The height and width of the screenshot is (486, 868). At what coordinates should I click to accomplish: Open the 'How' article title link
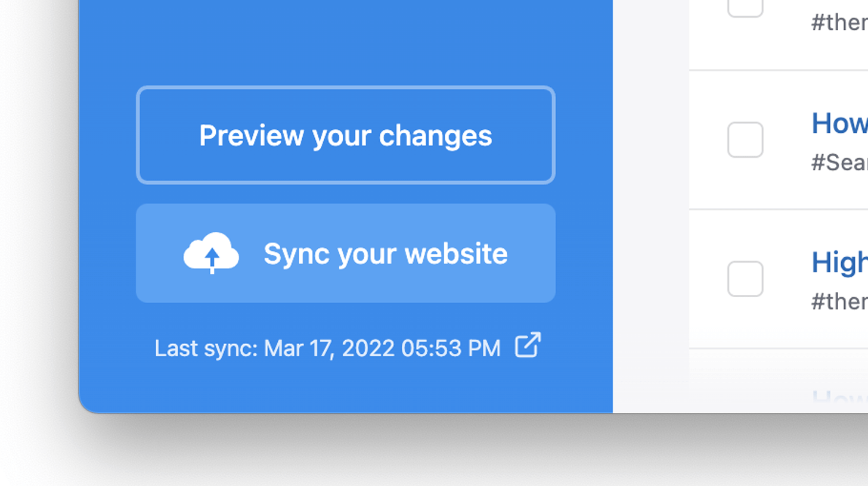(x=841, y=123)
